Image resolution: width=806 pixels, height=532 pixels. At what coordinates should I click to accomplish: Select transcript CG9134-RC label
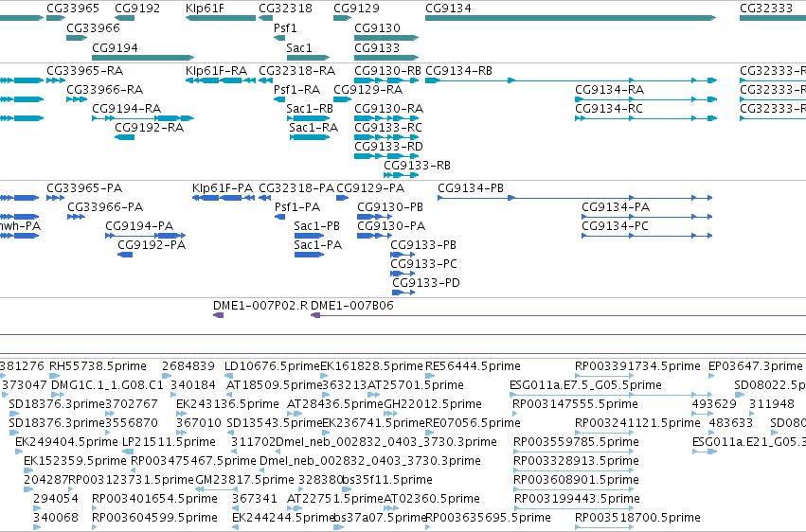(609, 108)
